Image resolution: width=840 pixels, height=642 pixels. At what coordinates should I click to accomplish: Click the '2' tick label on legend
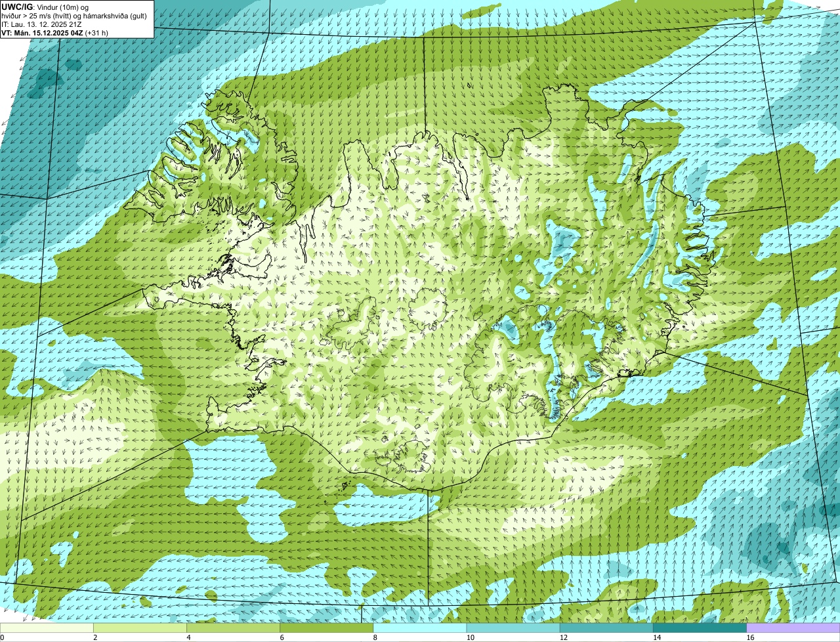coord(95,637)
